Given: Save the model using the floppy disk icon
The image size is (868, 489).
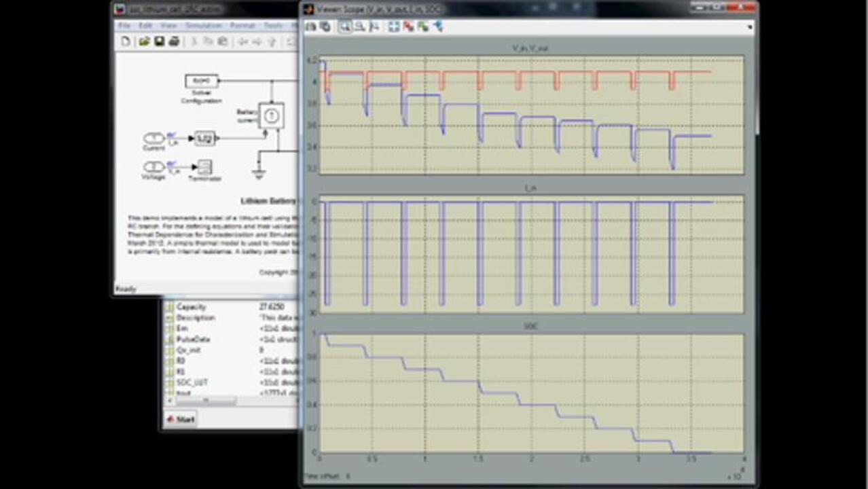Looking at the screenshot, I should (159, 41).
